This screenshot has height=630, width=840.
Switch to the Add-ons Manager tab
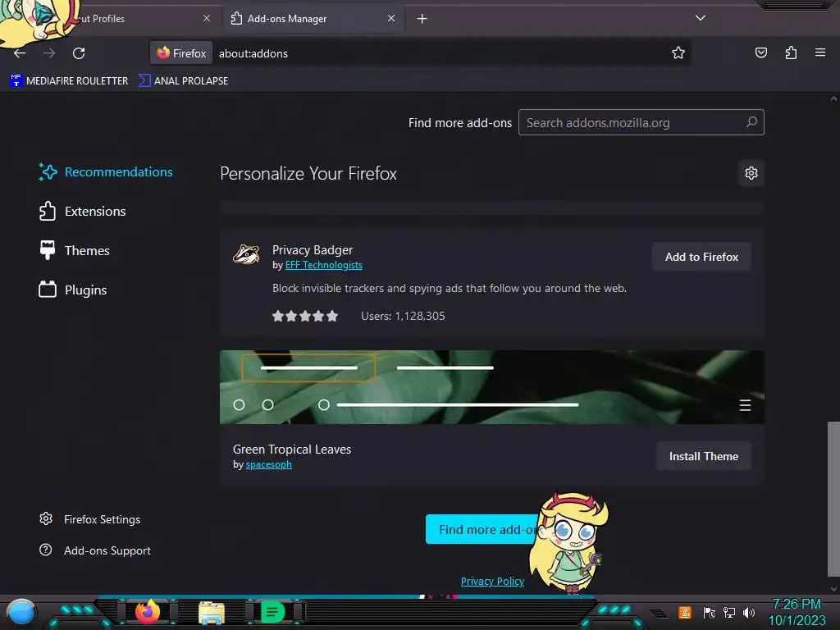click(x=313, y=19)
